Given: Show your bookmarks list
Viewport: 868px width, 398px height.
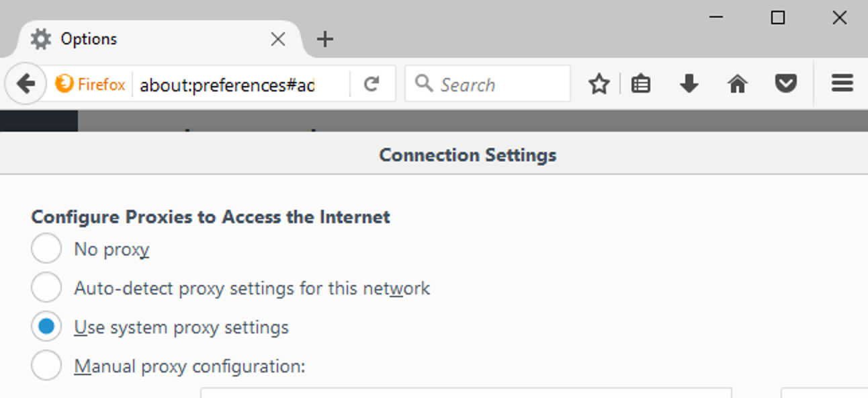Looking at the screenshot, I should point(641,84).
